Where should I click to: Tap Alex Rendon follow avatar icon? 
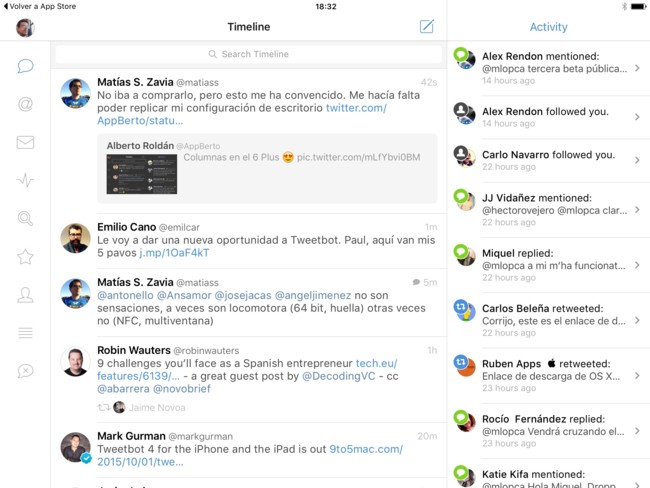(x=464, y=114)
